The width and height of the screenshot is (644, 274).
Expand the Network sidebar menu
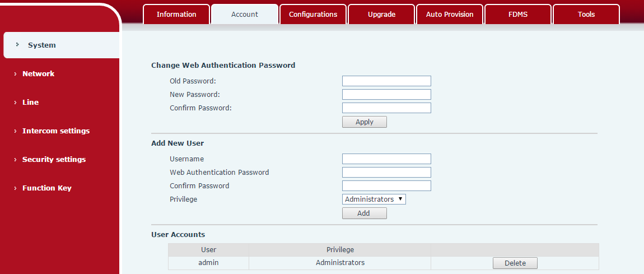click(x=38, y=74)
